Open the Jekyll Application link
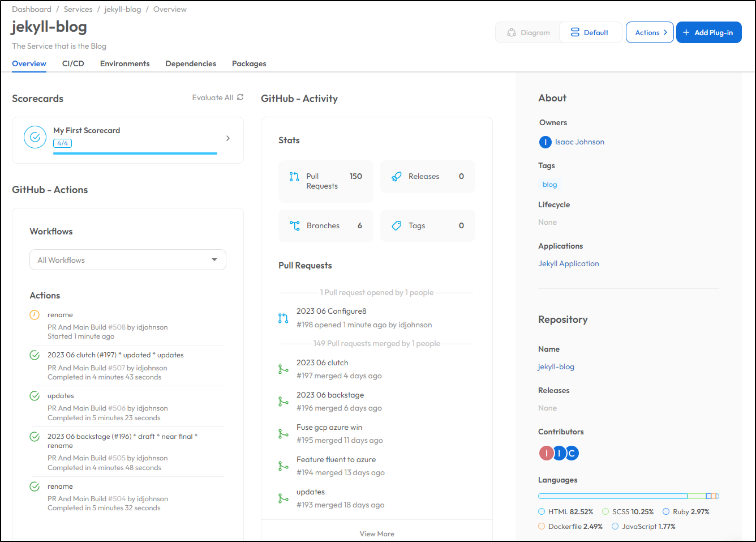The width and height of the screenshot is (756, 542). click(569, 264)
